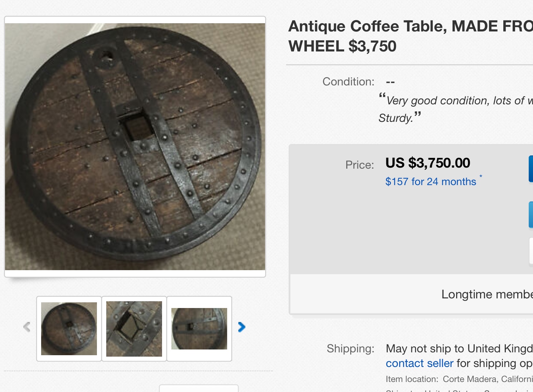Select the first wheel table thumbnail
Viewport: 533px width, 392px height.
[69, 329]
